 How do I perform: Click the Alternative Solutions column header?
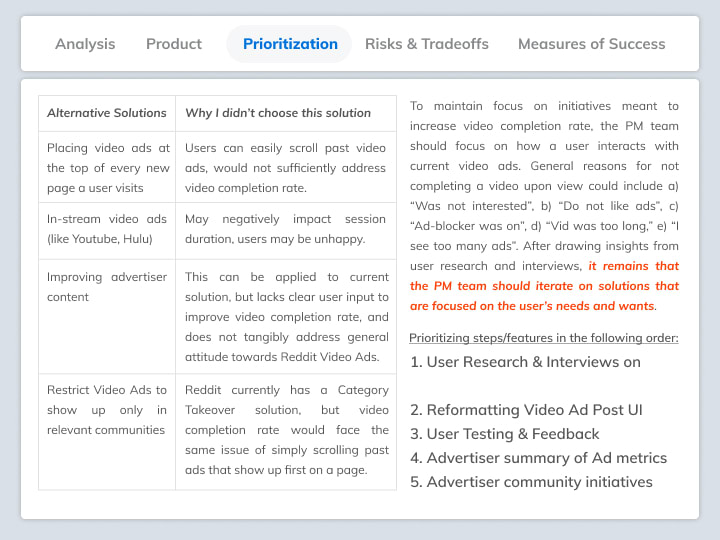click(107, 113)
